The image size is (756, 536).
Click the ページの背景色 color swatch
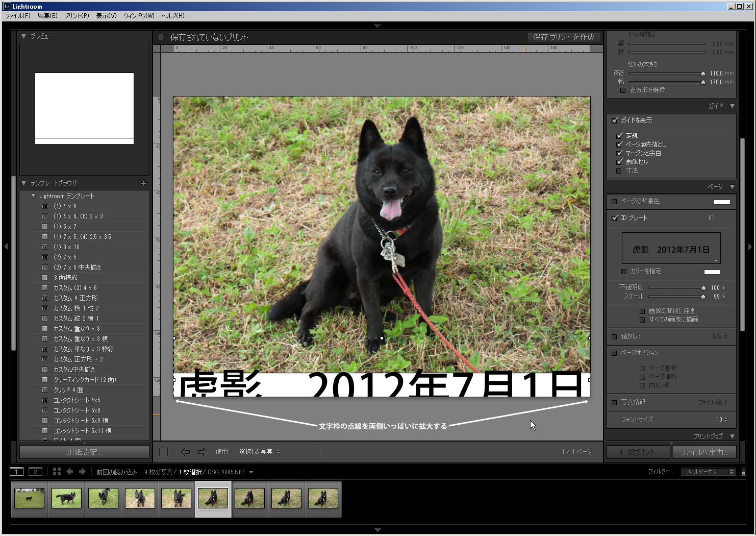(x=721, y=202)
